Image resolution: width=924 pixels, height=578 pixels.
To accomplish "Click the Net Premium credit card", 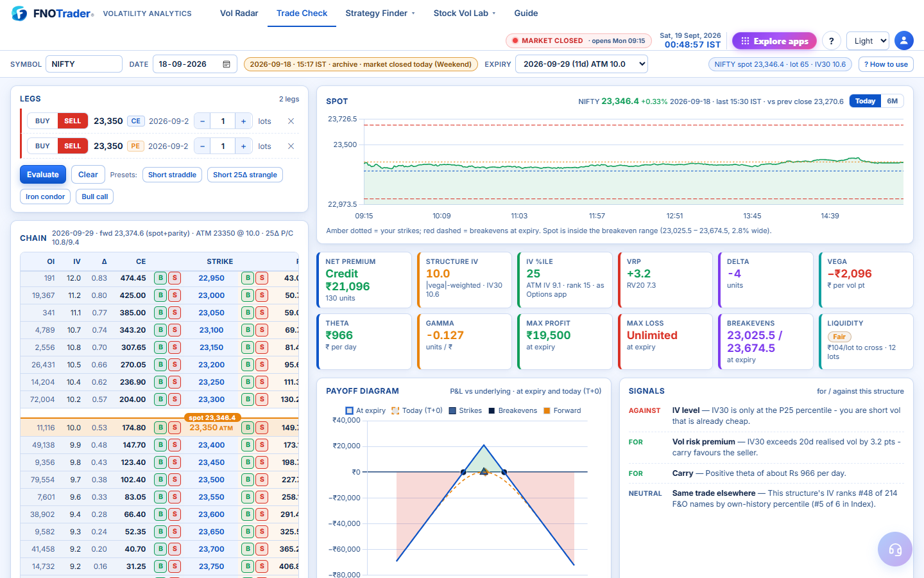I will point(364,280).
